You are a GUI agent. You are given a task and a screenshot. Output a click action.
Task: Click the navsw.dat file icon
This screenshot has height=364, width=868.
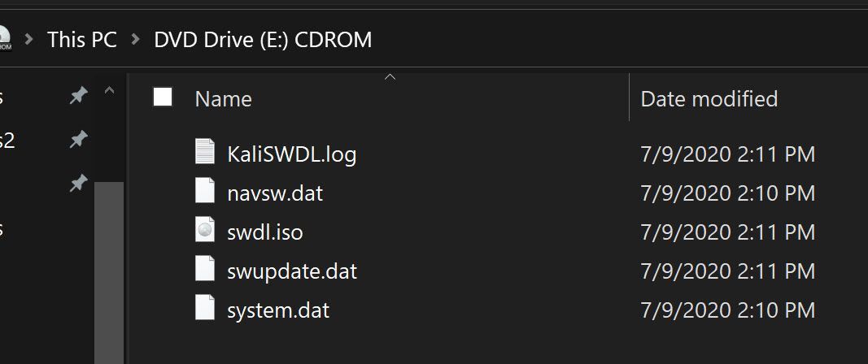click(x=204, y=192)
